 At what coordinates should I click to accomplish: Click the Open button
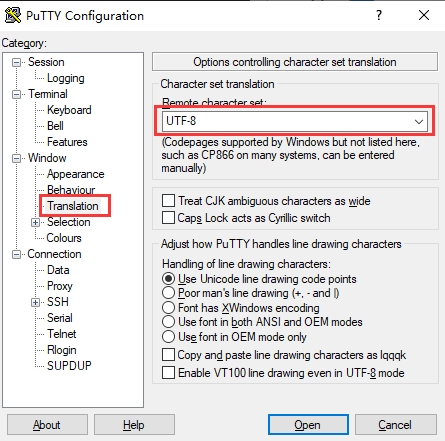tap(308, 425)
